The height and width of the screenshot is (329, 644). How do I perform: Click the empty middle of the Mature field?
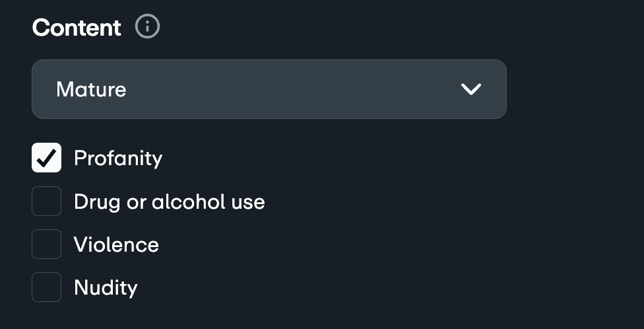277,89
